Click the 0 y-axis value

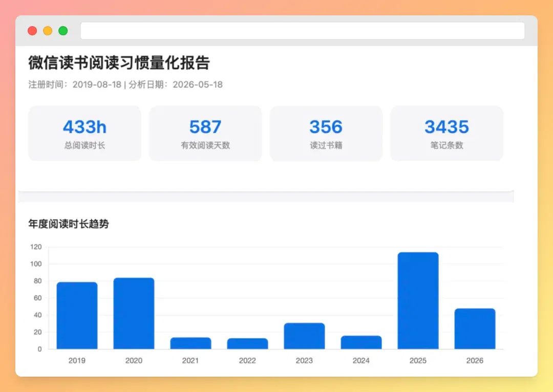point(39,349)
